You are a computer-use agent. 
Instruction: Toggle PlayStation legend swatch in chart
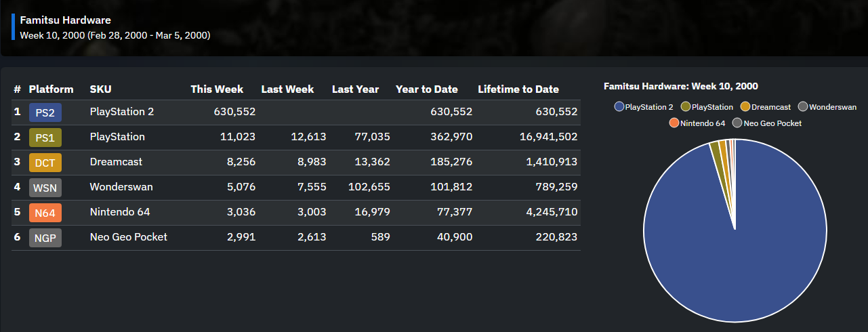[x=685, y=106]
